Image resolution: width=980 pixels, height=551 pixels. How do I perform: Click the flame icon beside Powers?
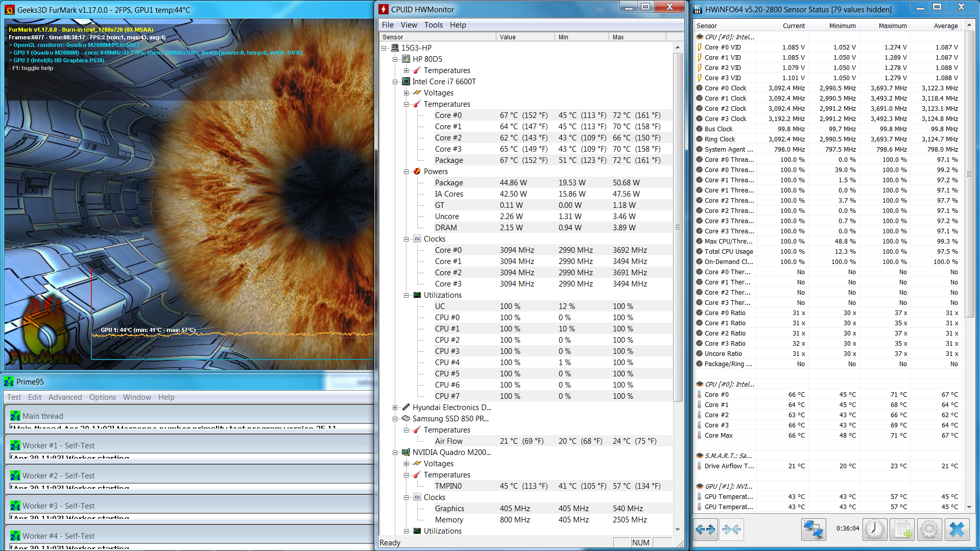(x=417, y=171)
